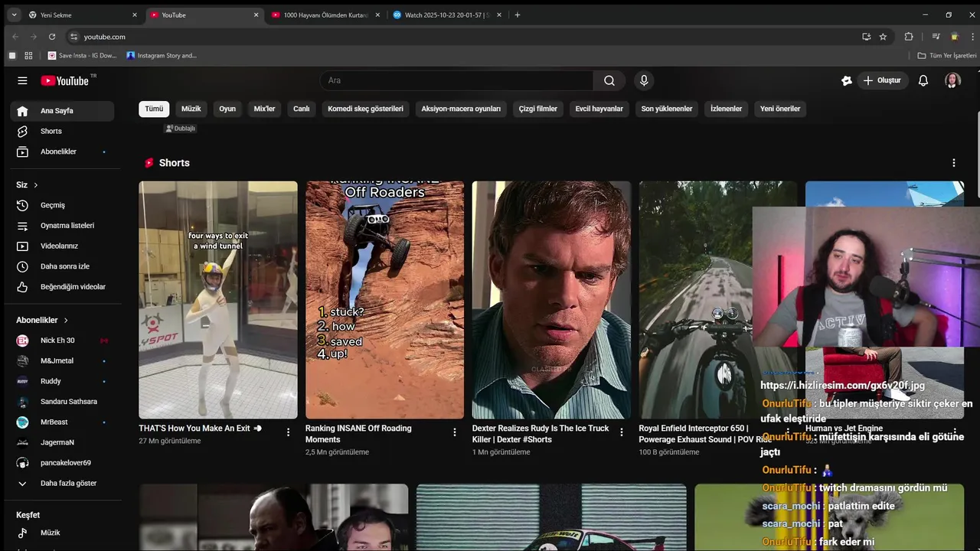Select the Müzik filter chip
Image resolution: width=980 pixels, height=551 pixels.
click(191, 109)
